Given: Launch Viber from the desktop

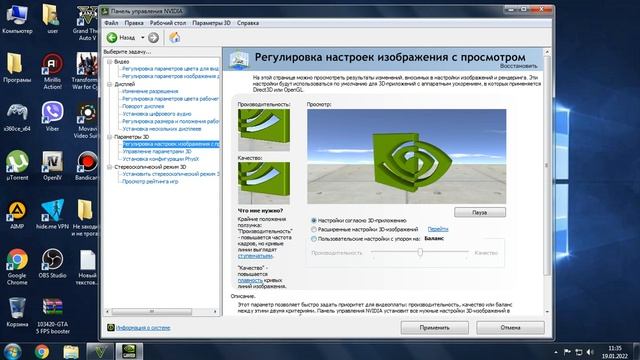Looking at the screenshot, I should click(x=52, y=117).
